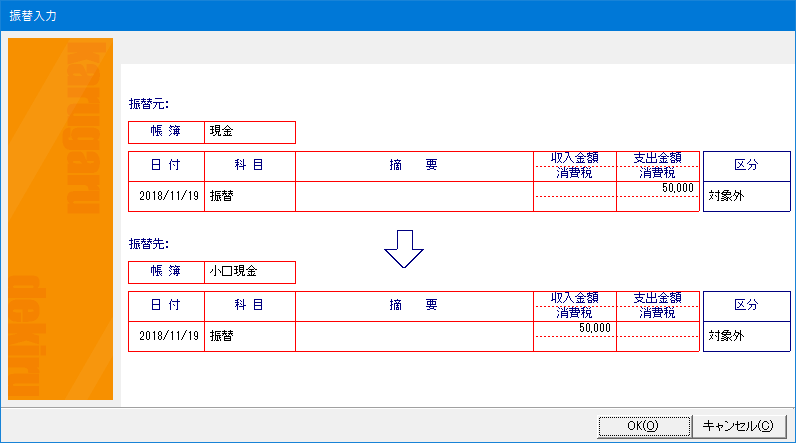796x443 pixels.
Task: Click 振替 account cell in destination row
Action: tap(250, 336)
